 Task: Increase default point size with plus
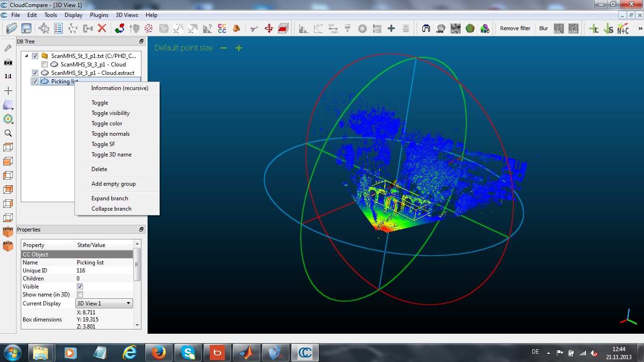click(x=239, y=48)
